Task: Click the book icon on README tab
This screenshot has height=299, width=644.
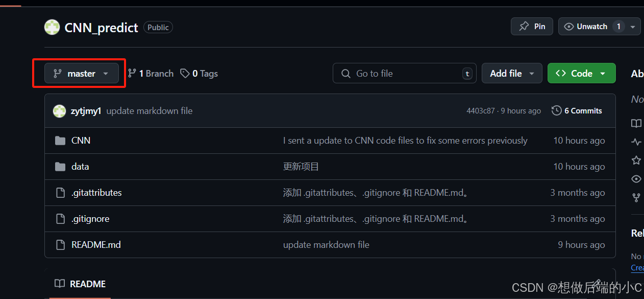Action: pos(60,284)
